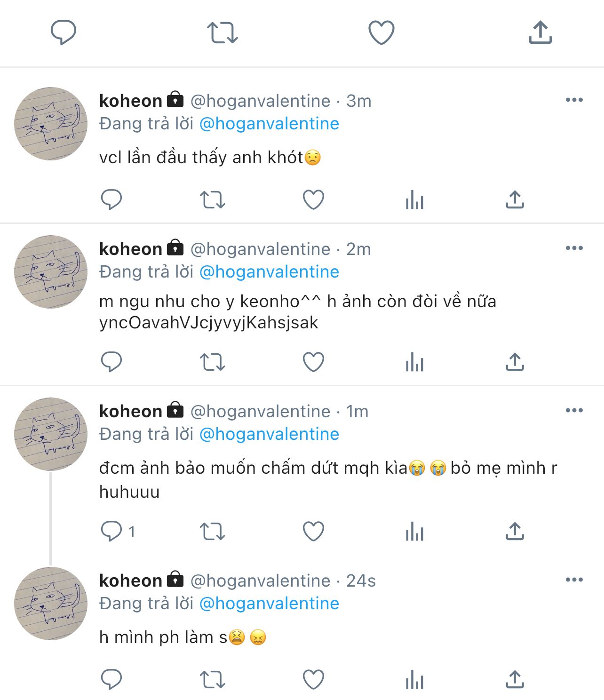Share the 'h mình ph làm s' tweet
Image resolution: width=604 pixels, height=700 pixels.
(x=515, y=680)
